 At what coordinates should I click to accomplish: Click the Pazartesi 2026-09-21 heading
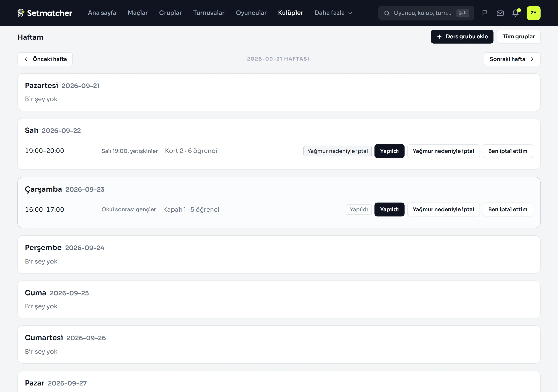pyautogui.click(x=62, y=86)
